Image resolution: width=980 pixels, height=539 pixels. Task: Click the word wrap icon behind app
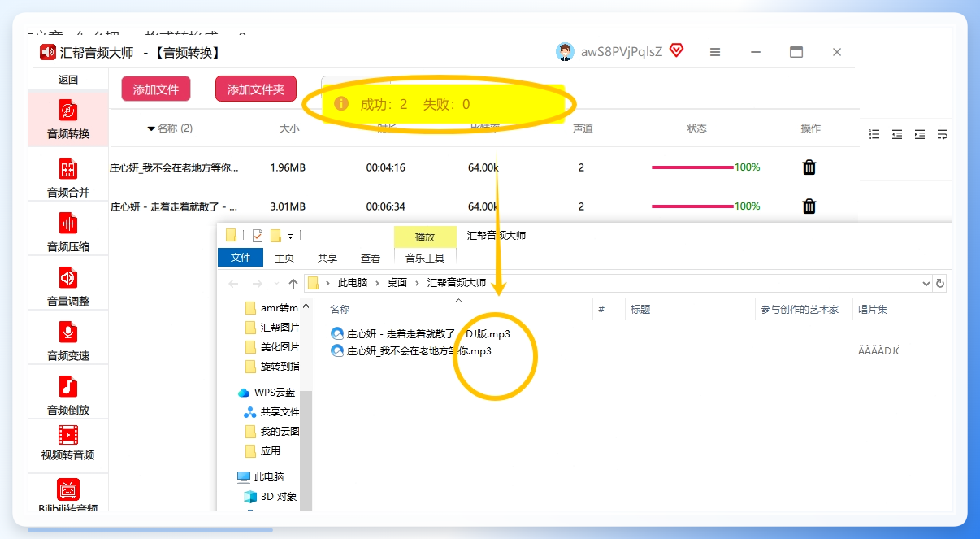pyautogui.click(x=943, y=134)
